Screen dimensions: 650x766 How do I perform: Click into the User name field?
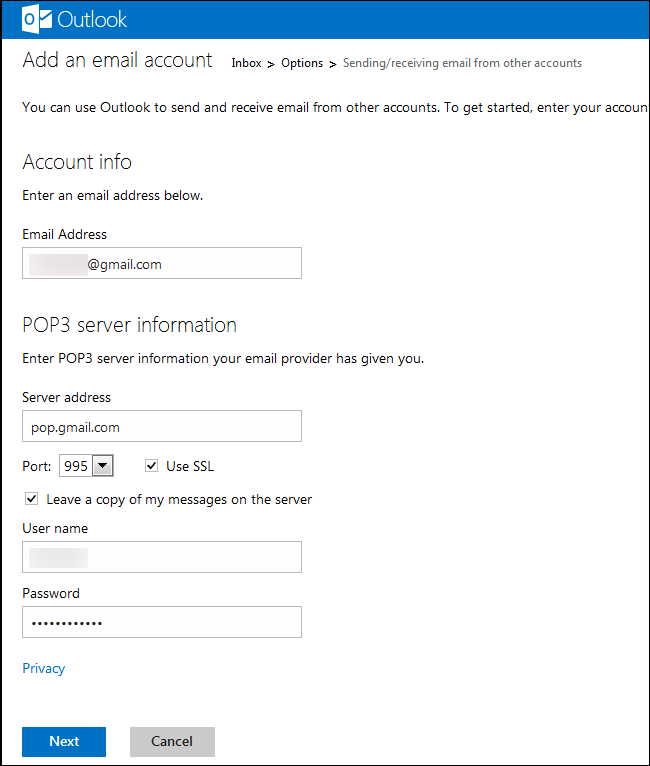click(162, 557)
